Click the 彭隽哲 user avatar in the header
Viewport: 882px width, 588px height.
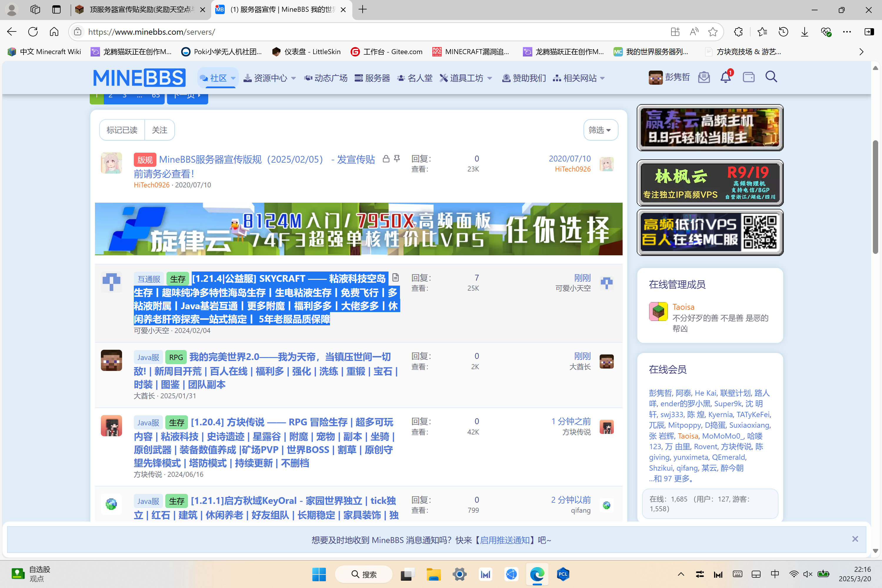coord(655,78)
